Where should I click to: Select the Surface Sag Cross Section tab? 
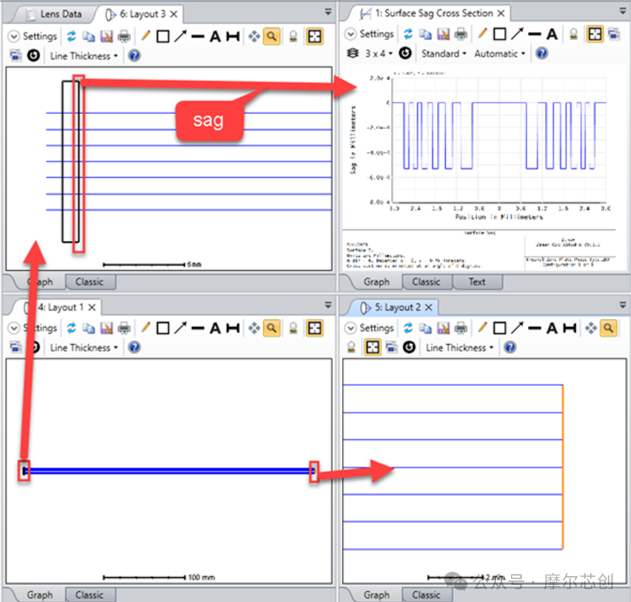[433, 13]
